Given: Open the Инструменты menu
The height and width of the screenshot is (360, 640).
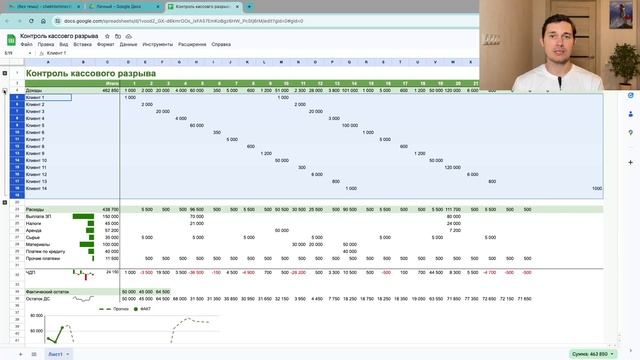Looking at the screenshot, I should (x=158, y=44).
